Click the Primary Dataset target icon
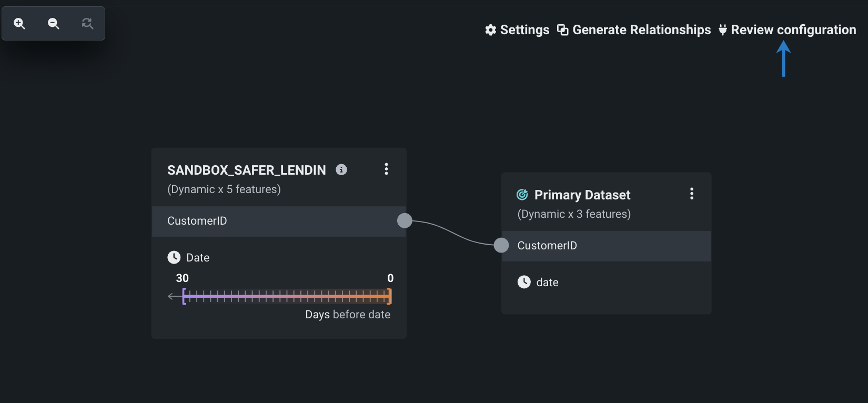The image size is (868, 403). pos(522,195)
